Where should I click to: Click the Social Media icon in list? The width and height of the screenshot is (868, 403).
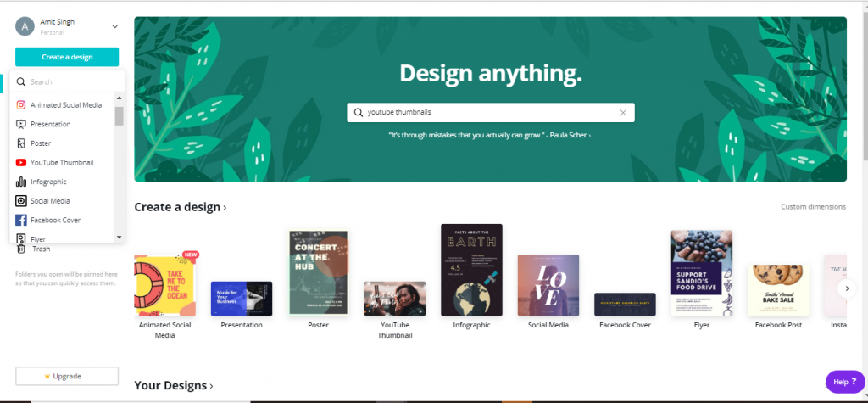pyautogui.click(x=21, y=201)
